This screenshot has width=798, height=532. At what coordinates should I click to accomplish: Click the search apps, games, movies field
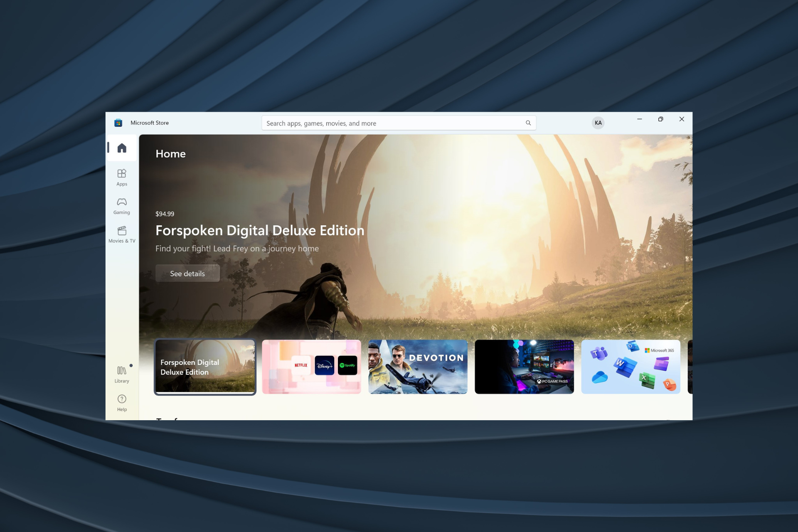(399, 123)
